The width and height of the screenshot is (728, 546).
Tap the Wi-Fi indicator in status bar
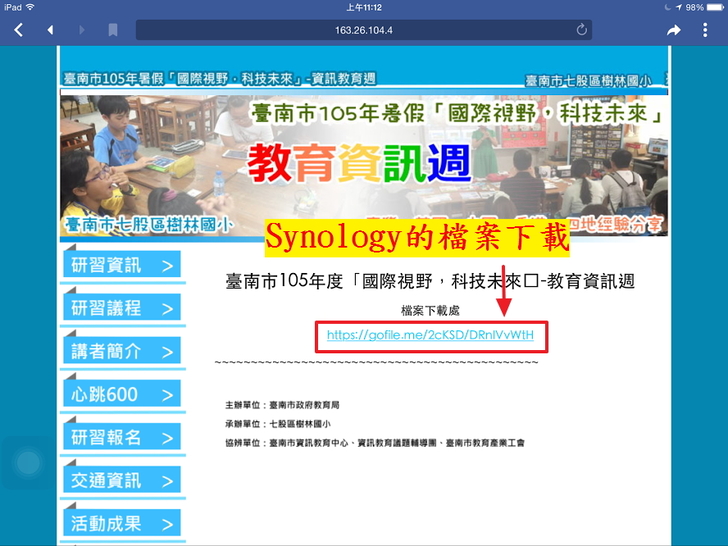click(x=30, y=7)
